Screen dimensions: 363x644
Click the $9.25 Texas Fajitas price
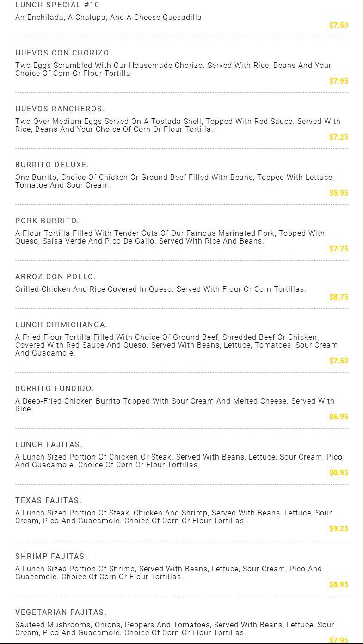pyautogui.click(x=338, y=528)
